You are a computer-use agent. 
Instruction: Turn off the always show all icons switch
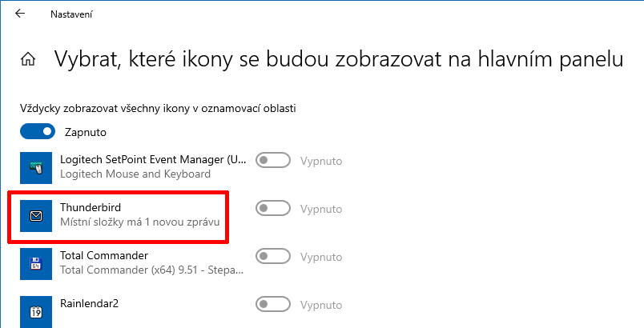[38, 131]
